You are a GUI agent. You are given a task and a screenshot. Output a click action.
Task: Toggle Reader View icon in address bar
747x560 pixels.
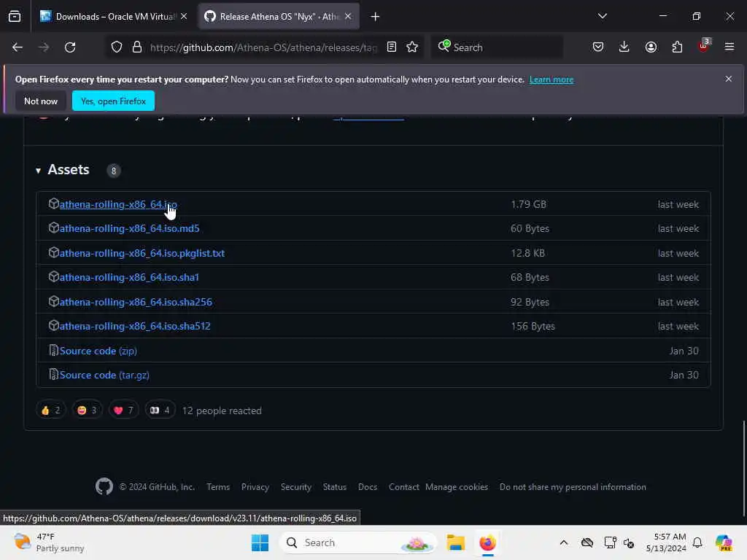pos(392,47)
